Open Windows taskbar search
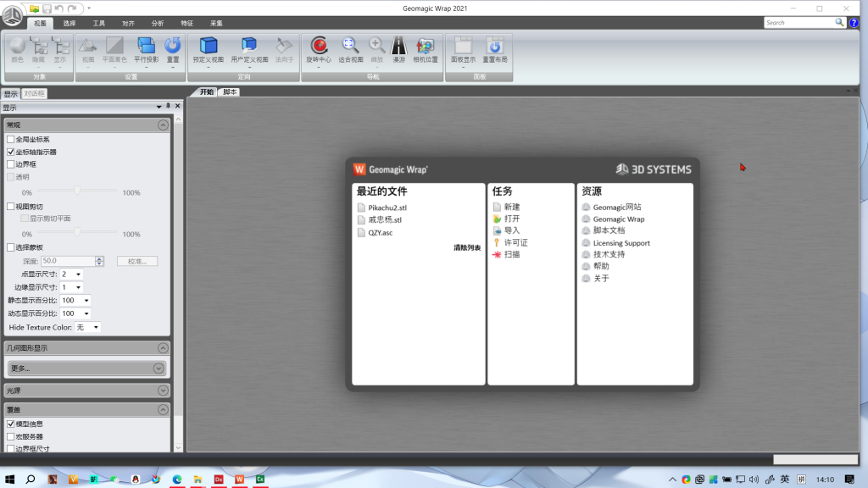 coord(31,480)
